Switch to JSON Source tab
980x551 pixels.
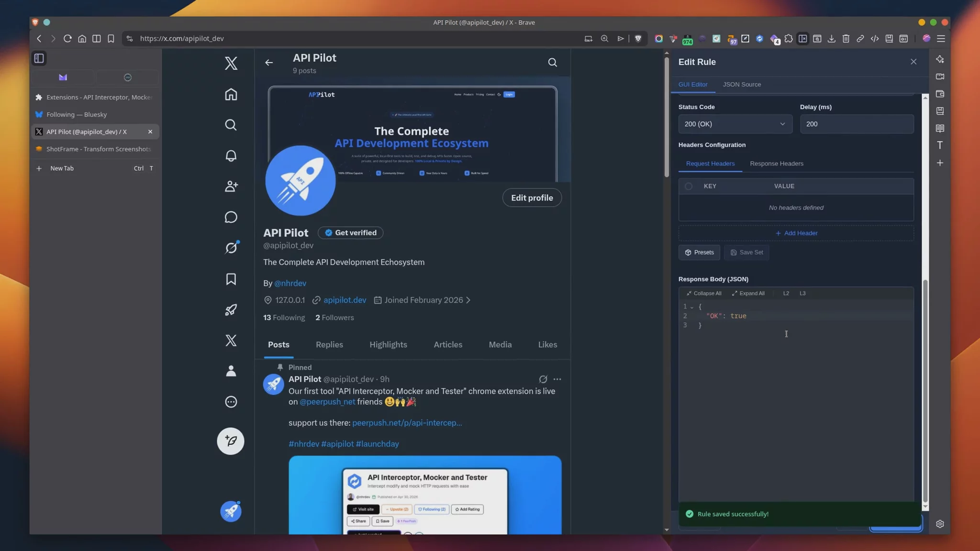click(x=742, y=84)
